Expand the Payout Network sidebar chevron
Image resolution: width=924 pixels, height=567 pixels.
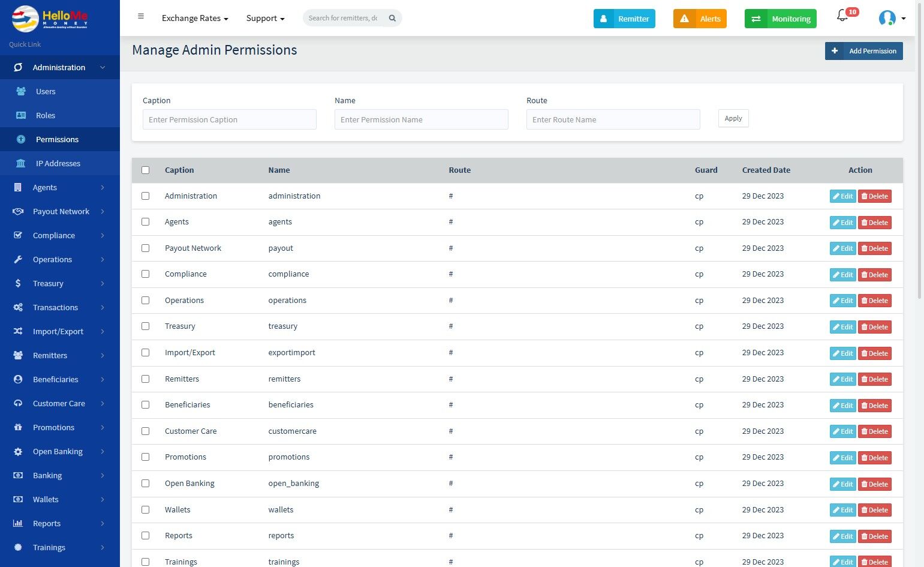(x=103, y=211)
